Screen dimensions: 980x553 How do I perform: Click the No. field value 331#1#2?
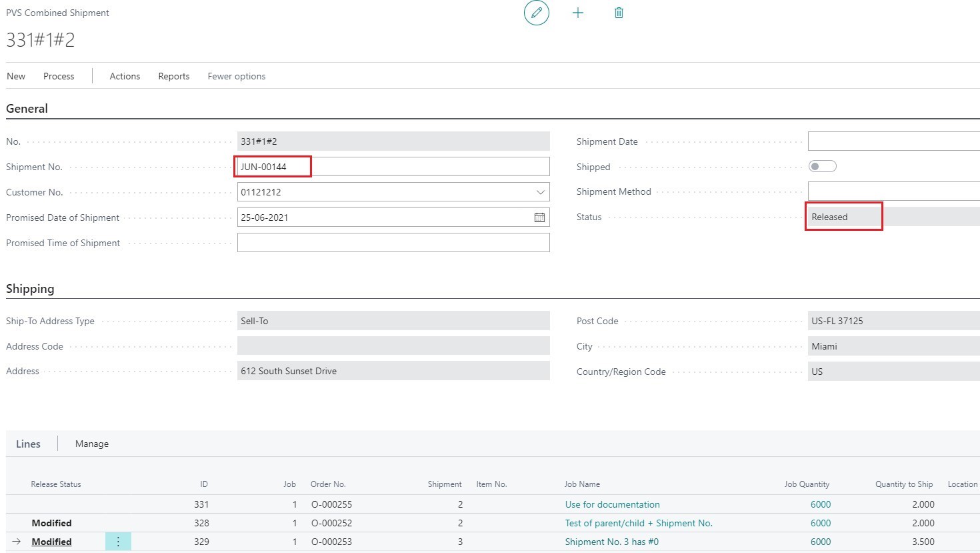coord(393,141)
